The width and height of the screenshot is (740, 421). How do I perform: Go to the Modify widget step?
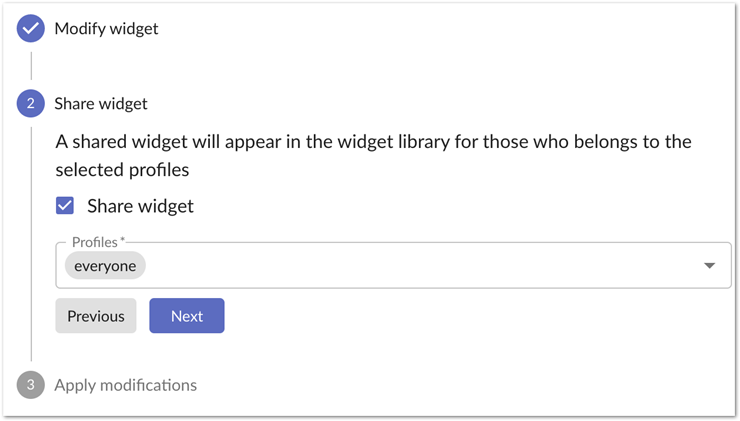(x=106, y=29)
